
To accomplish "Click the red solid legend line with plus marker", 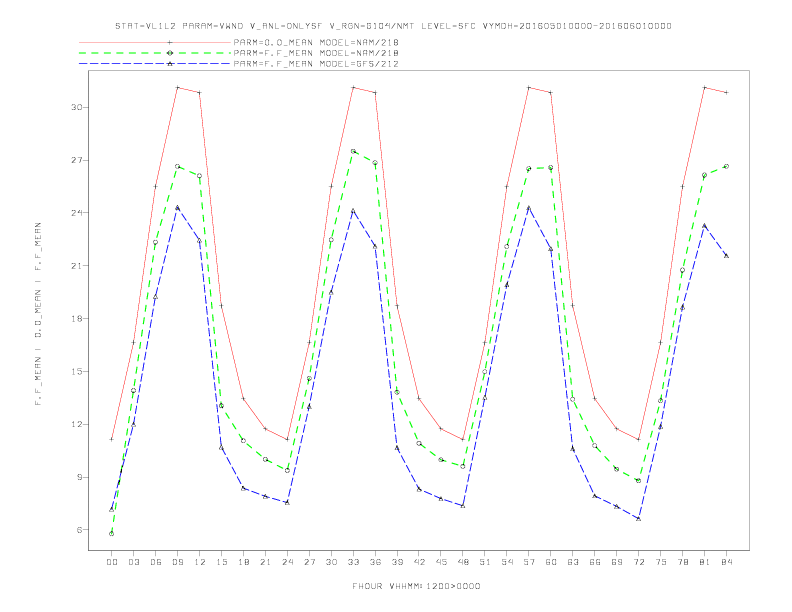I will 155,42.
